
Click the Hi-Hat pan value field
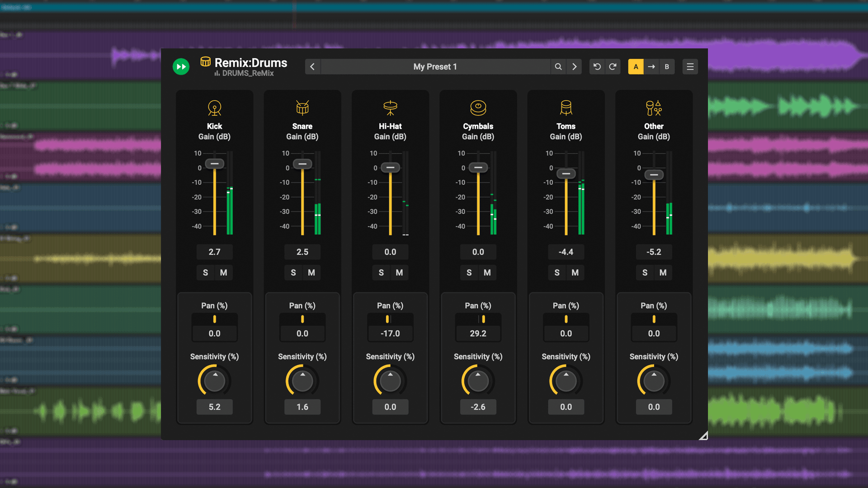pyautogui.click(x=390, y=333)
